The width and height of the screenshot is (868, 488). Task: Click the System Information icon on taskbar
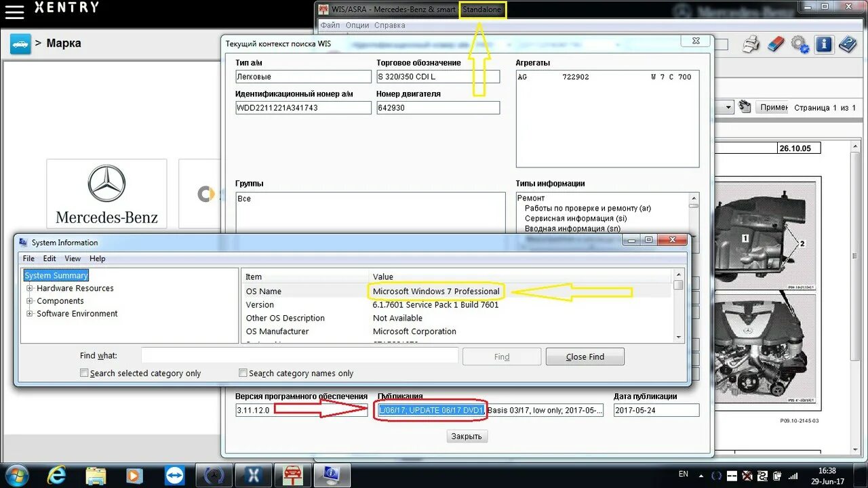pos(333,476)
